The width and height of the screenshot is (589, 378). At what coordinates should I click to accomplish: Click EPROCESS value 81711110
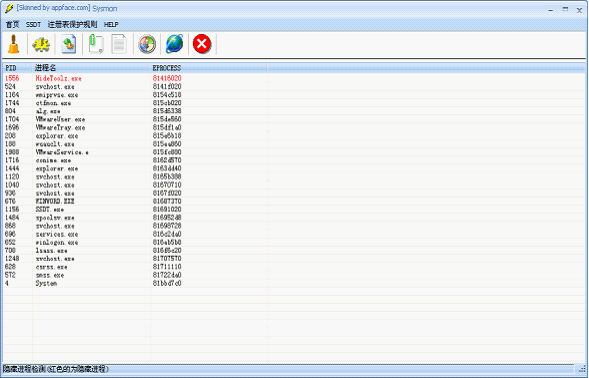167,267
